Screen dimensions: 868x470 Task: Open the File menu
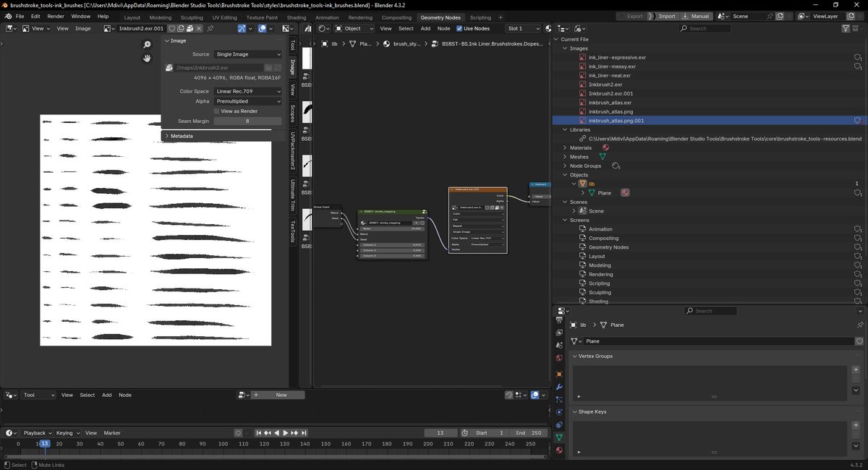click(19, 16)
